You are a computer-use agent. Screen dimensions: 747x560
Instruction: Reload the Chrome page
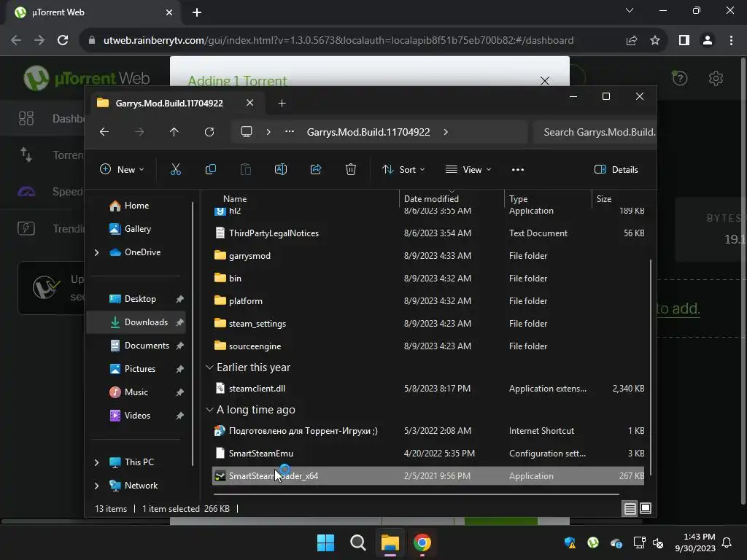pyautogui.click(x=63, y=41)
